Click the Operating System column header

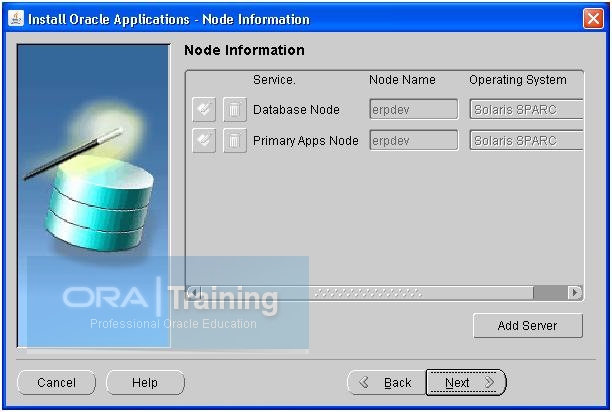tap(518, 80)
